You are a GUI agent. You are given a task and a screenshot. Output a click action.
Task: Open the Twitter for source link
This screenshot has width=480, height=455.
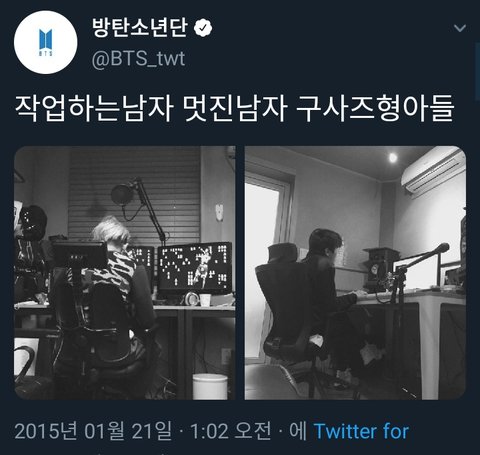[x=361, y=431]
